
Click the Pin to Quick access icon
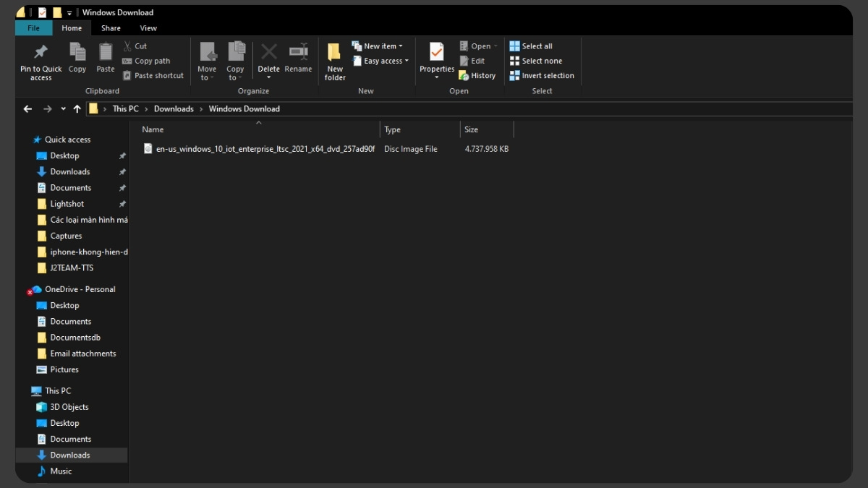pos(41,53)
